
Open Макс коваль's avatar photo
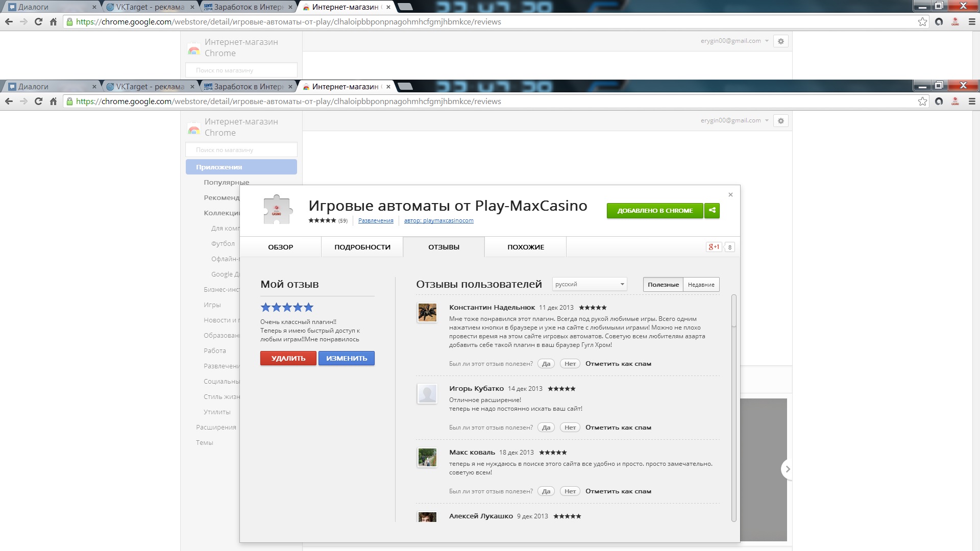(x=427, y=457)
